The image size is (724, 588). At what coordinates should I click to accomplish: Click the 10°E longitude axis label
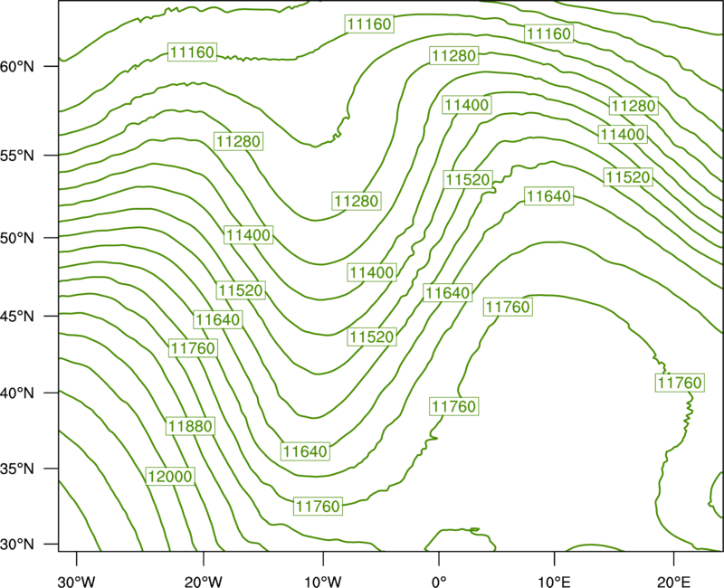tap(554, 581)
